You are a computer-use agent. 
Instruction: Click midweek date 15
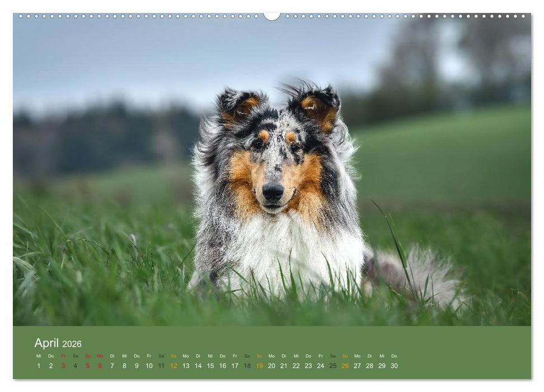[x=210, y=365]
